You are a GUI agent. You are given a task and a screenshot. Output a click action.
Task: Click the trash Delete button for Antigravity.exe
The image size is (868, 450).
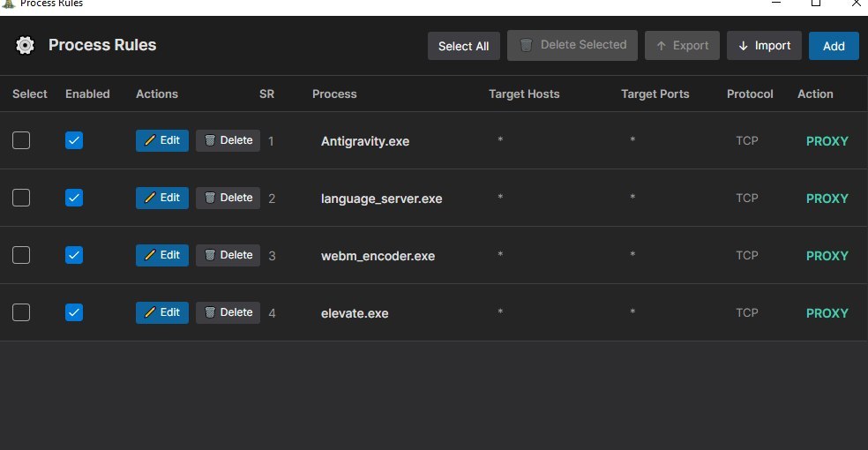coord(228,140)
